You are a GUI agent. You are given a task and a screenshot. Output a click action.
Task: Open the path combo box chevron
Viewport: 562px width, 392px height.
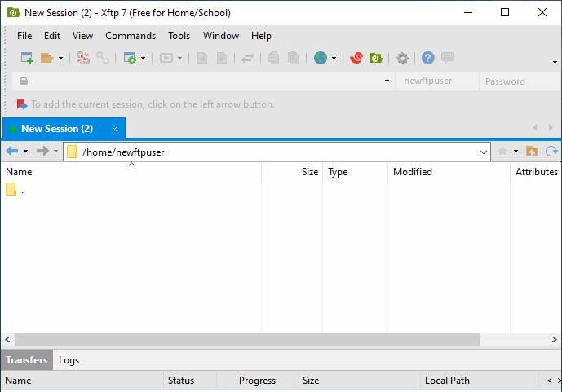[x=484, y=152]
